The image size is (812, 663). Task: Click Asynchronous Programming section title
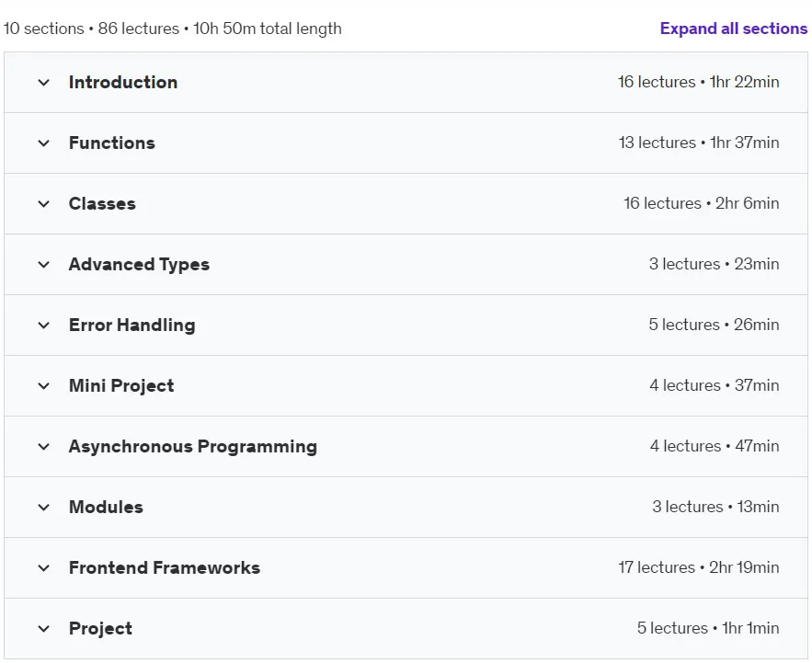193,447
